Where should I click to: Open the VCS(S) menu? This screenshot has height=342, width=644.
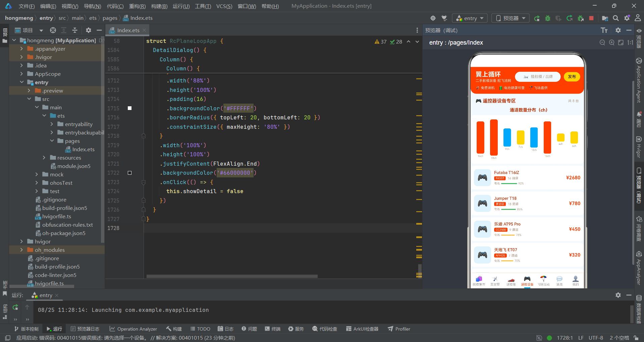(224, 6)
